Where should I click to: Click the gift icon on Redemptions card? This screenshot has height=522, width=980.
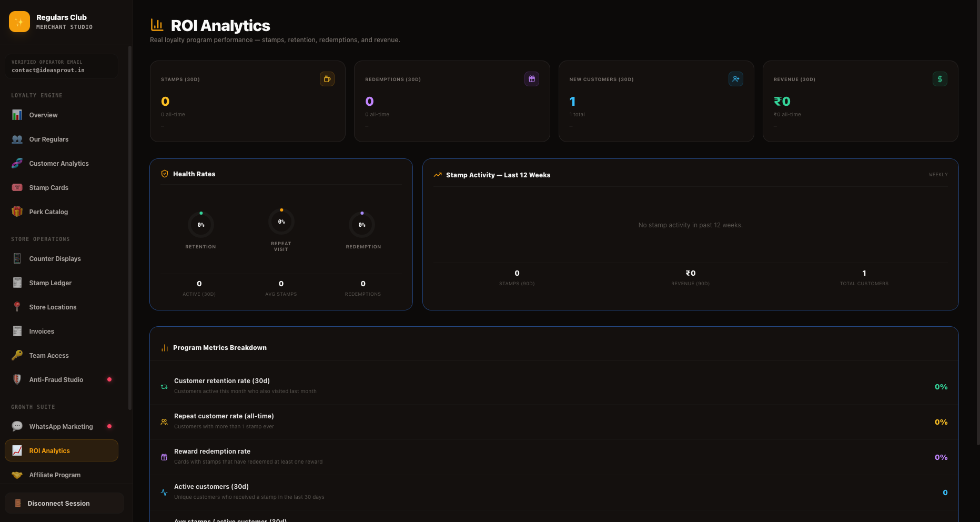pos(532,79)
